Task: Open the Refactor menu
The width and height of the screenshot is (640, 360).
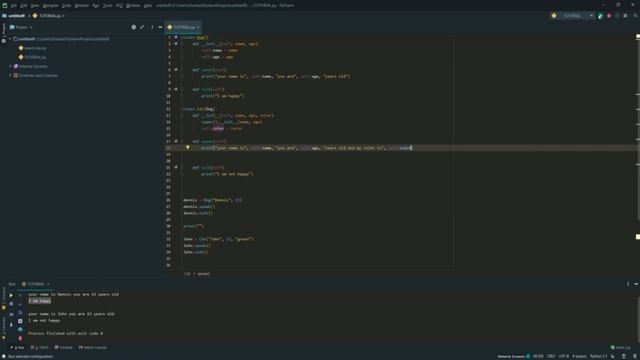Action: pyautogui.click(x=82, y=6)
